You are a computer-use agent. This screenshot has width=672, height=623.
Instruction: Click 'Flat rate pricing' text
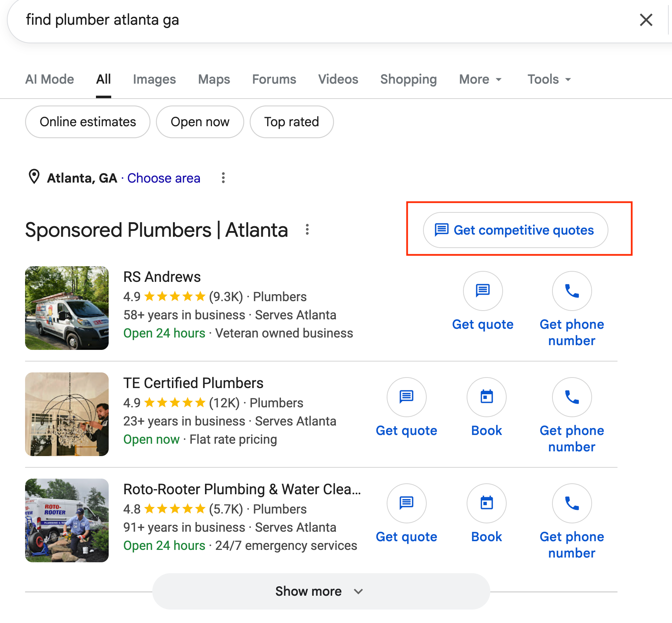click(x=233, y=439)
